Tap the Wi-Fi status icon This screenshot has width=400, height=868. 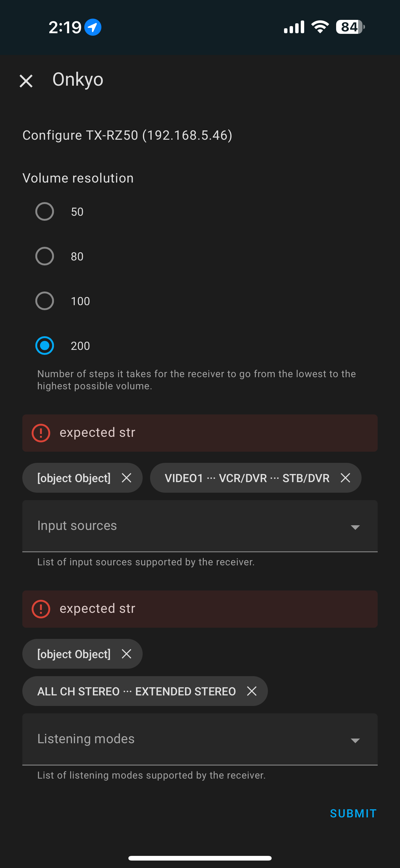(x=320, y=27)
